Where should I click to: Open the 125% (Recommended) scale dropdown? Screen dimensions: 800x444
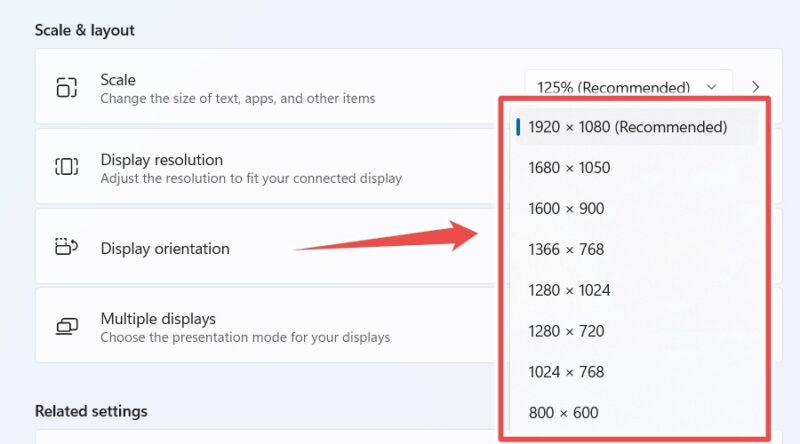click(x=629, y=87)
